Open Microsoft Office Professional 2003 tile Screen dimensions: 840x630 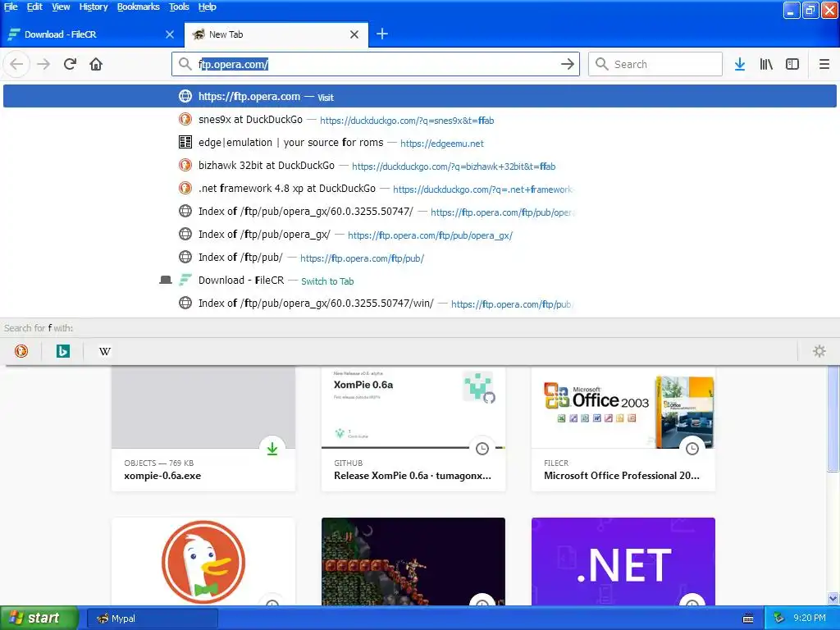[x=623, y=428]
